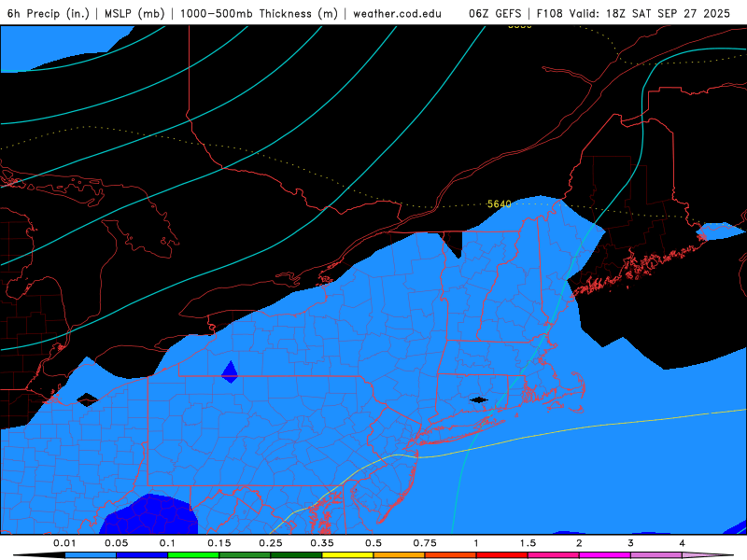Click the red 1 inch legend swatch

502,555
